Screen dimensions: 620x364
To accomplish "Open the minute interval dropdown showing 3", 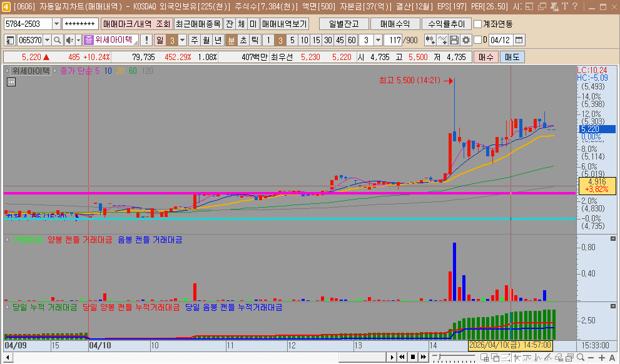I will click(x=378, y=40).
